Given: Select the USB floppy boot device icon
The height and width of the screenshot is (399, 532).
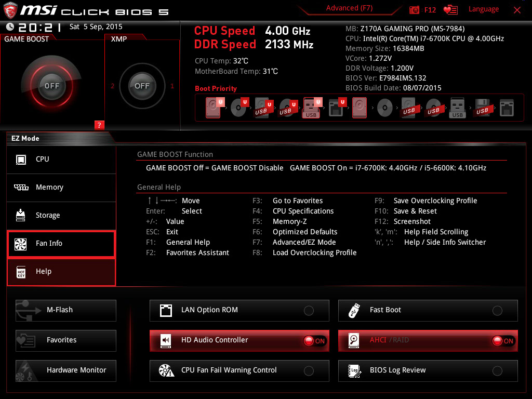Looking at the screenshot, I should coord(482,108).
